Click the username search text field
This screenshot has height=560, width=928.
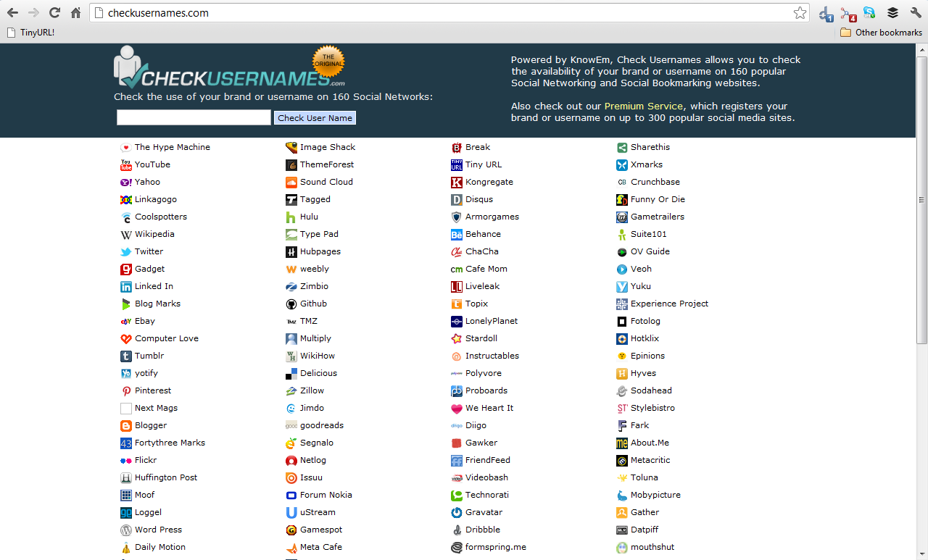point(194,117)
